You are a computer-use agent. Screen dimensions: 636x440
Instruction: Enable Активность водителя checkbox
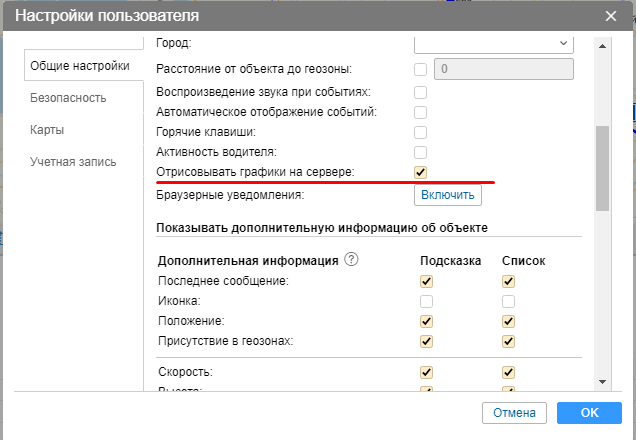(421, 152)
